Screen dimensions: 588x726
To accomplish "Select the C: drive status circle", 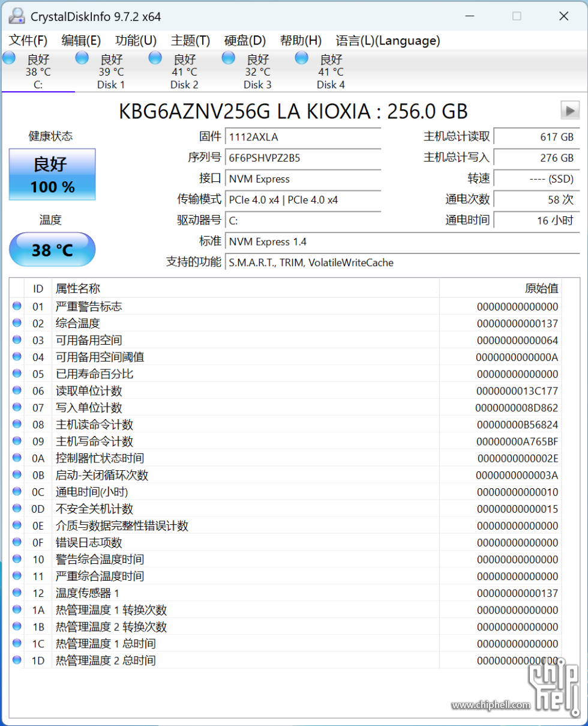I will [8, 58].
